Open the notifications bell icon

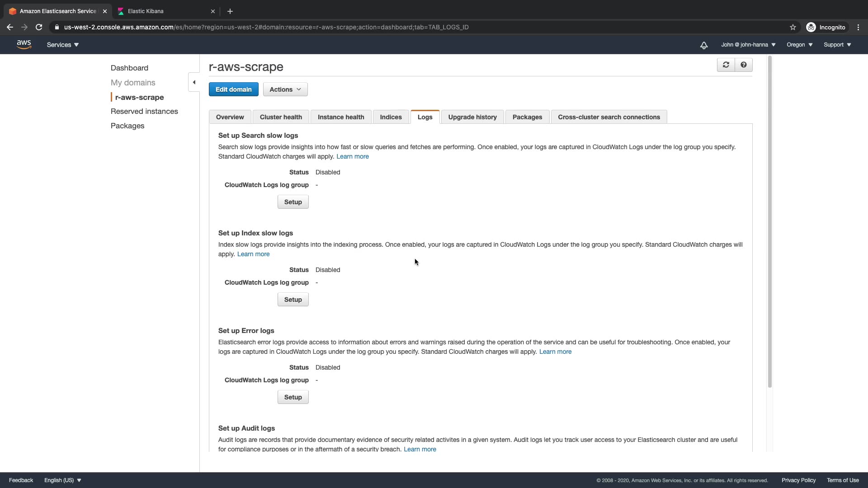coord(704,45)
